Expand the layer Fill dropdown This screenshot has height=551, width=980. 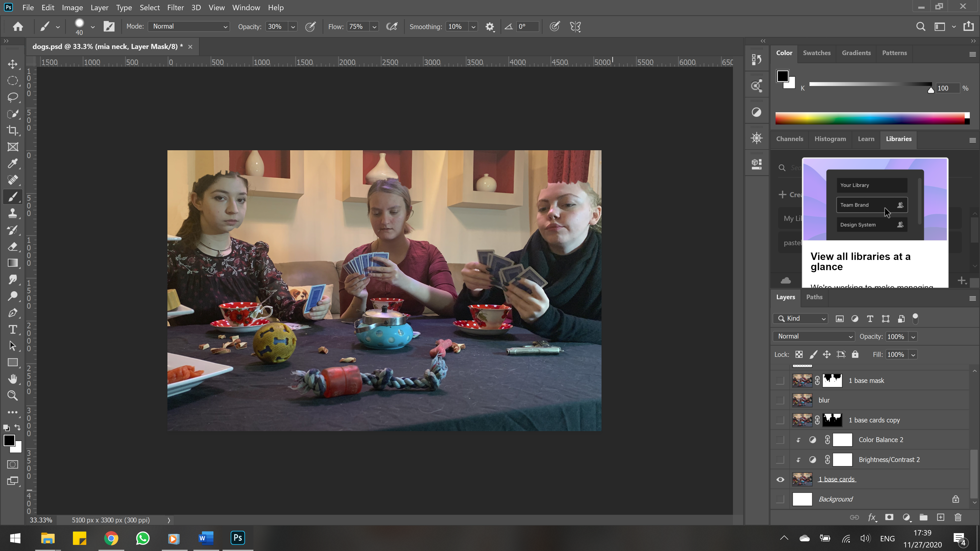click(913, 355)
